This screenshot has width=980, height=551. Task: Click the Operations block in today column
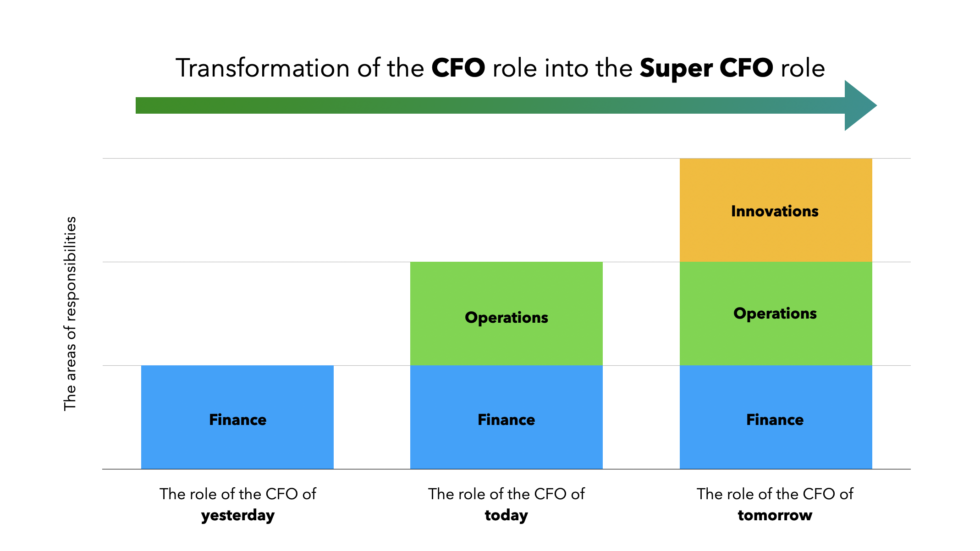point(506,314)
